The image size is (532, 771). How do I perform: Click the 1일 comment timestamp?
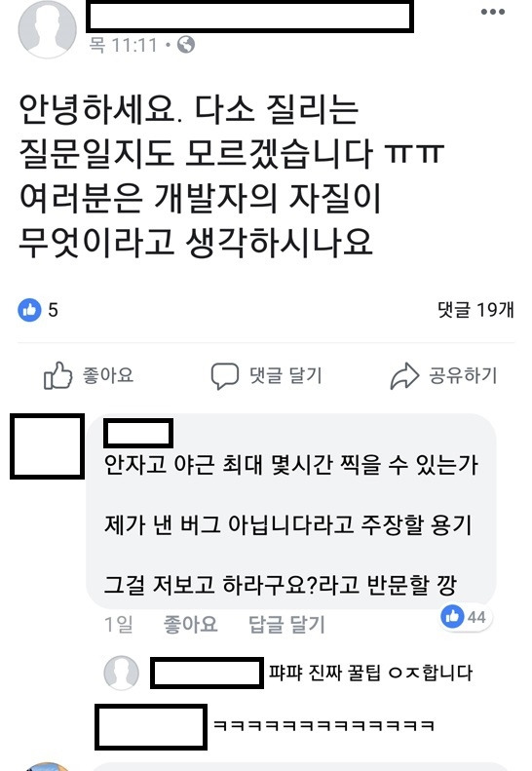(119, 625)
